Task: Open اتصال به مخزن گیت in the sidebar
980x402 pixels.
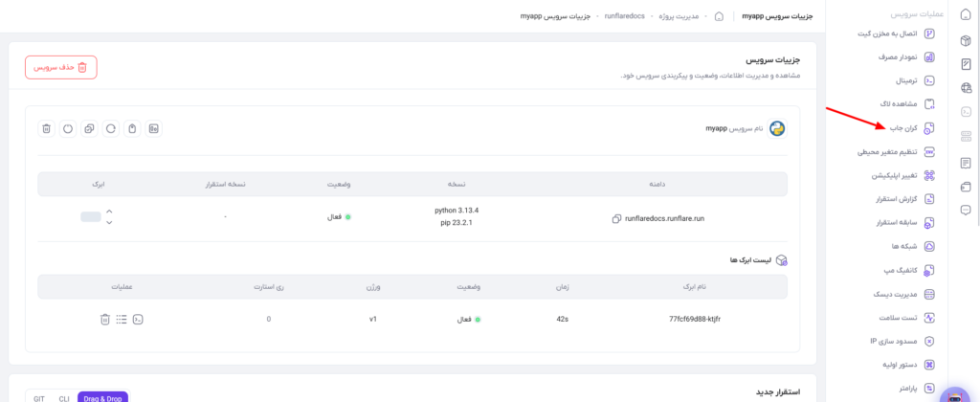Action: point(898,33)
